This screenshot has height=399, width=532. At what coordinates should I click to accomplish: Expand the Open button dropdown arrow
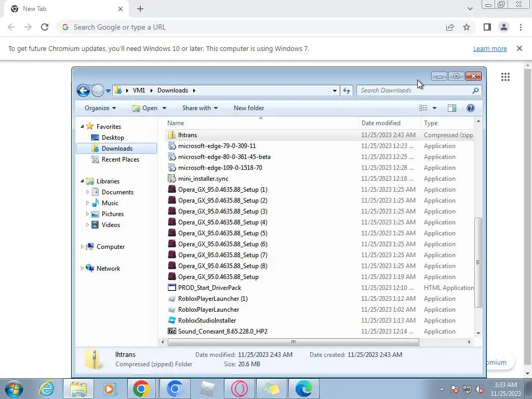pyautogui.click(x=164, y=108)
